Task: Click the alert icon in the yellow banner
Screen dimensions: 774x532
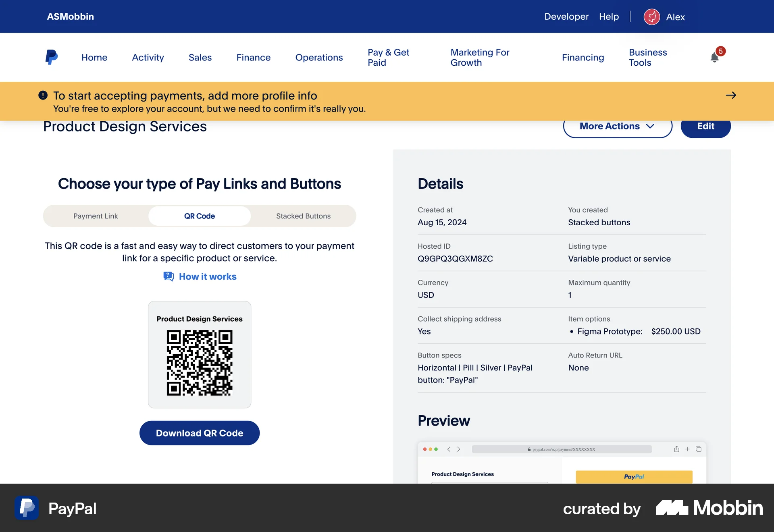Action: click(x=43, y=95)
